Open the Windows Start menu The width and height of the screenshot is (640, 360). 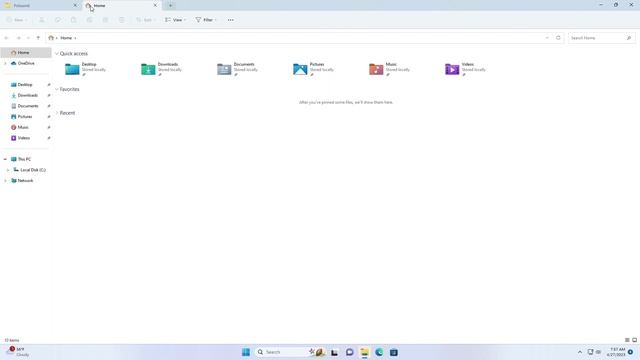tap(246, 352)
